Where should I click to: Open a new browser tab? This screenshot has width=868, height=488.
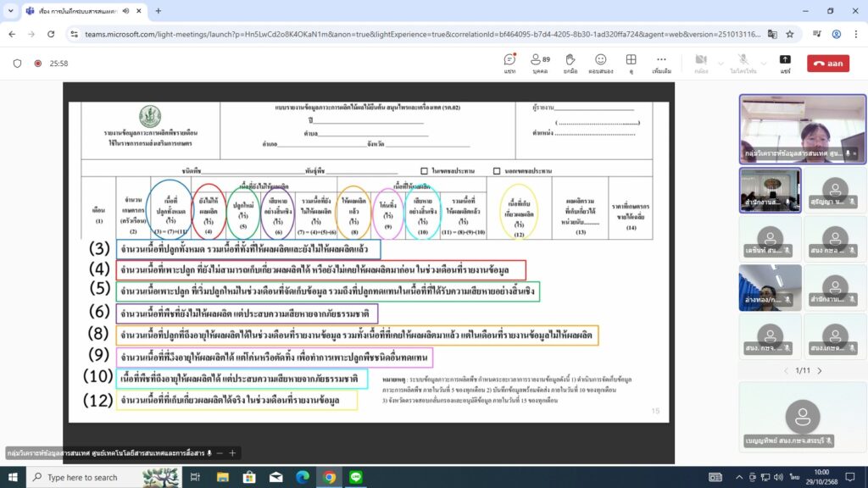tap(158, 11)
